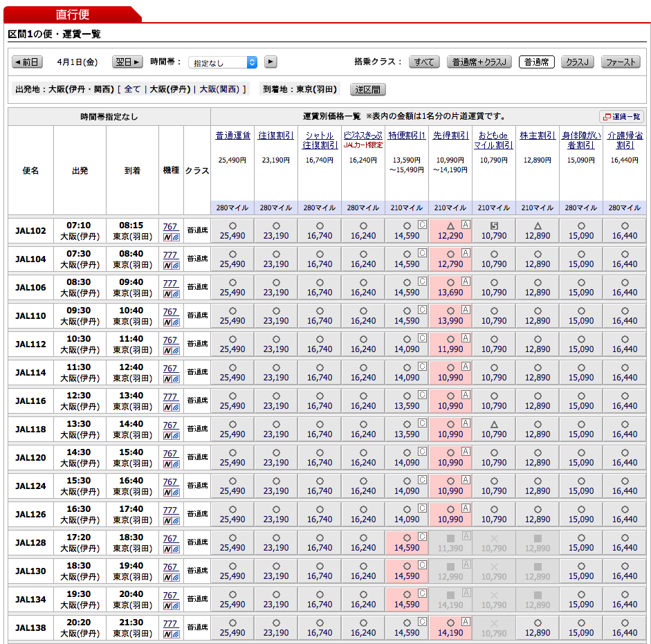
Task: Select ファースト class filter
Action: point(621,62)
